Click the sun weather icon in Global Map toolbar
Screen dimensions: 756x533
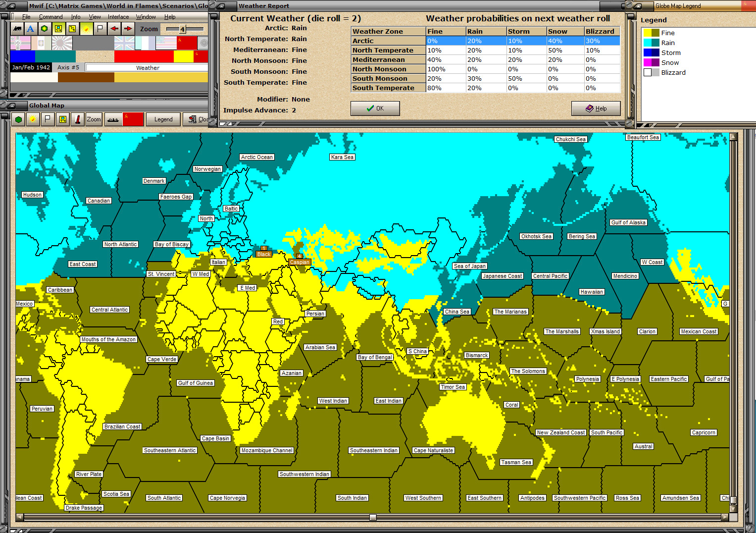click(33, 119)
